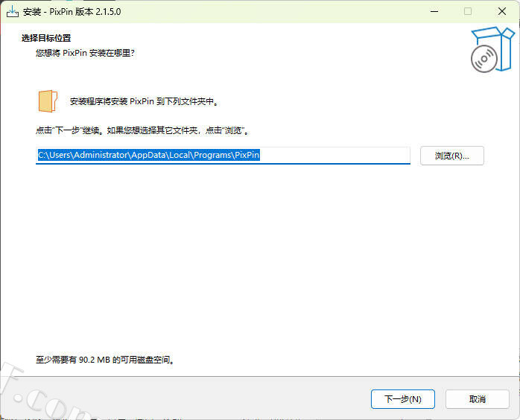Cancel setup with the 取消 button

[478, 399]
